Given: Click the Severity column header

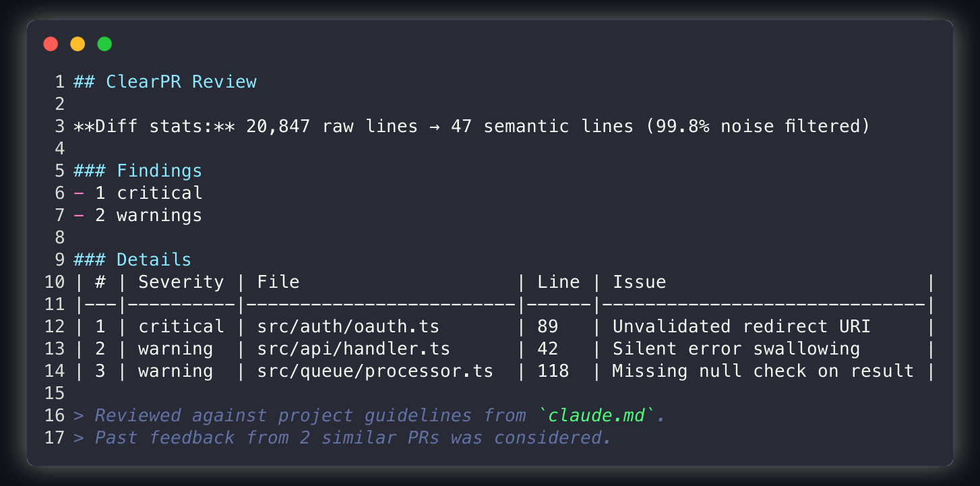Looking at the screenshot, I should 181,282.
